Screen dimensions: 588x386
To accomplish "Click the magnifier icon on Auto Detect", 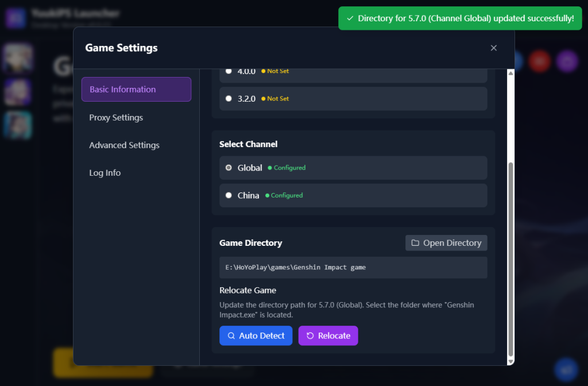I will click(231, 335).
